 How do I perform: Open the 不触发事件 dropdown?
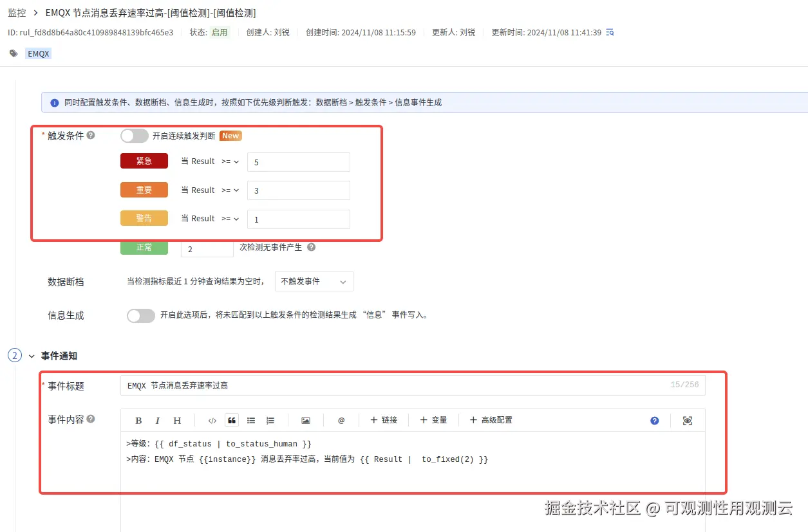(314, 282)
